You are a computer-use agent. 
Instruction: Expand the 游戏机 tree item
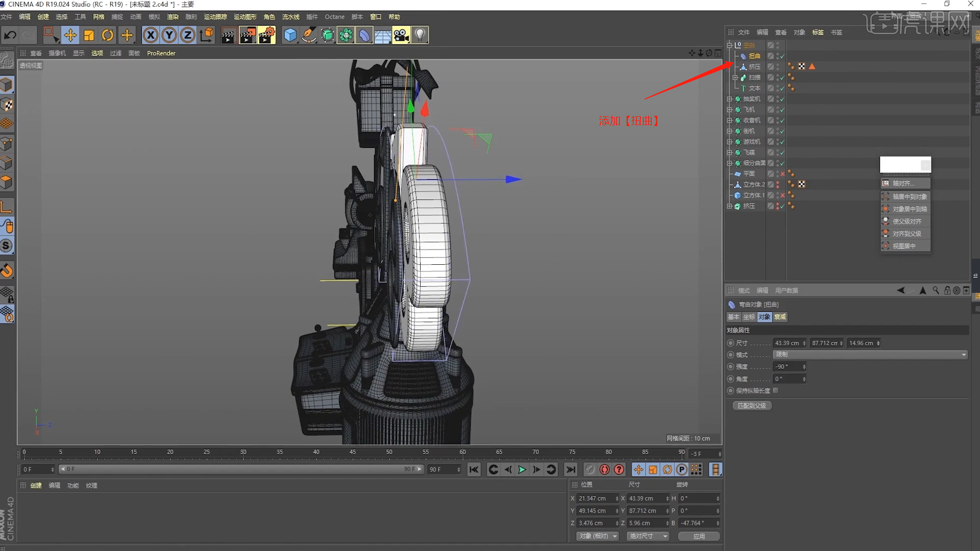[730, 141]
